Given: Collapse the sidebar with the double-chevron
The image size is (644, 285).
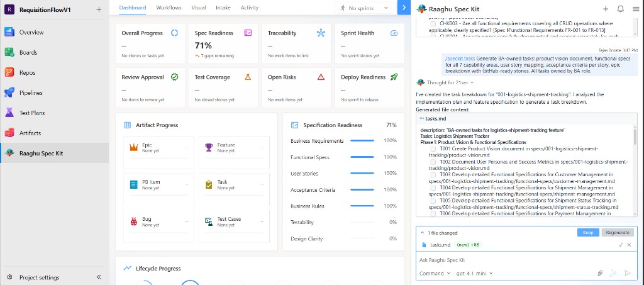Looking at the screenshot, I should tap(99, 277).
